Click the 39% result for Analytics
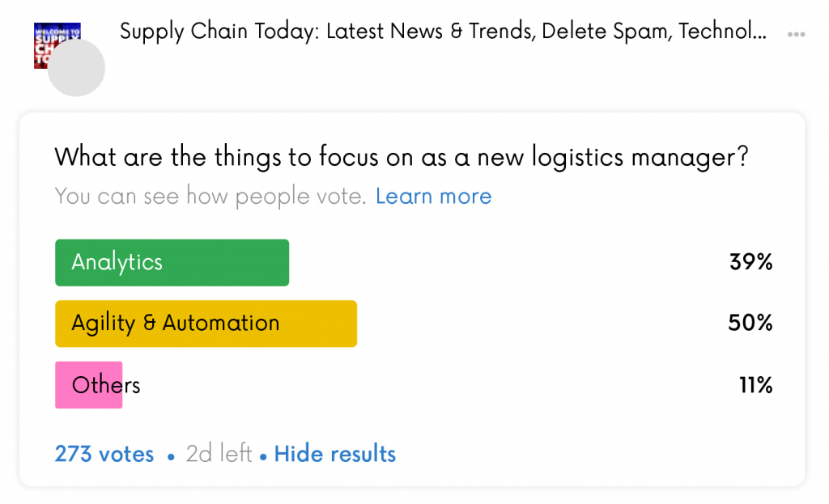The image size is (829, 504). (750, 262)
